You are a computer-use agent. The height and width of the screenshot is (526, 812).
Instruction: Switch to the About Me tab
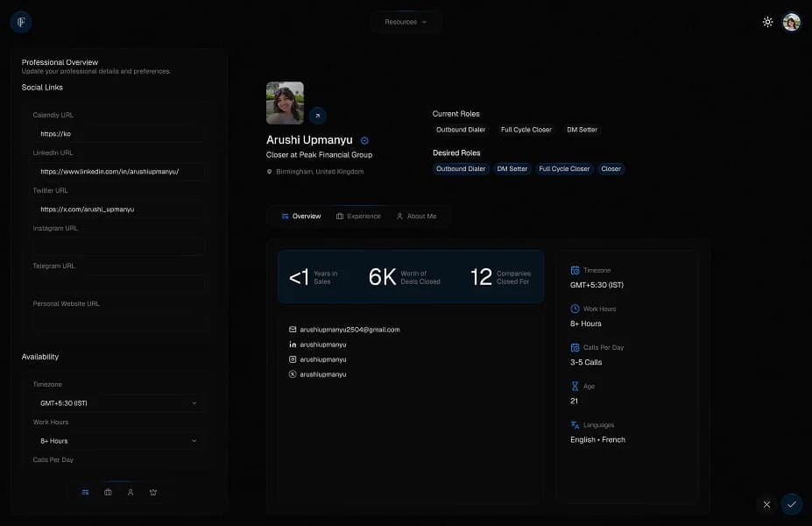(416, 216)
